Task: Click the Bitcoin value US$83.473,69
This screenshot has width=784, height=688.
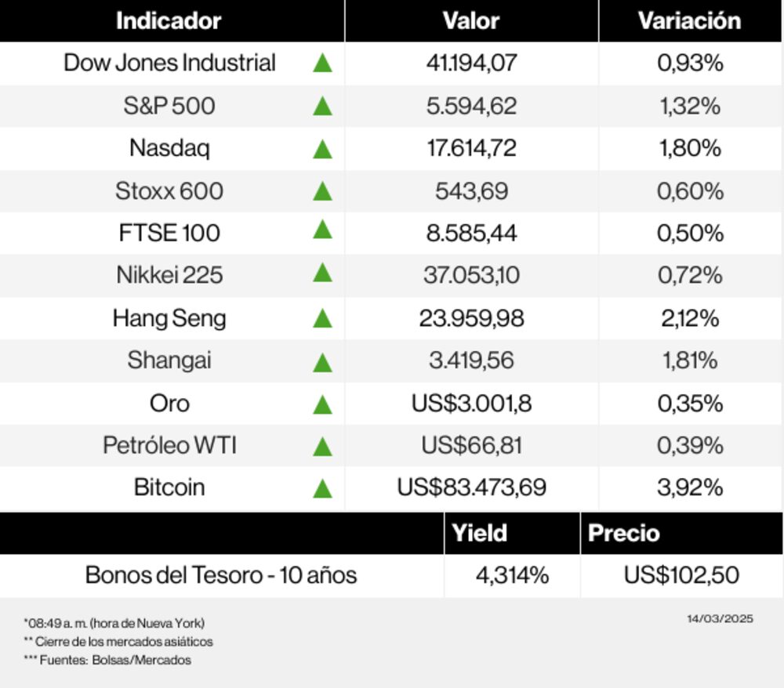Action: (x=471, y=487)
